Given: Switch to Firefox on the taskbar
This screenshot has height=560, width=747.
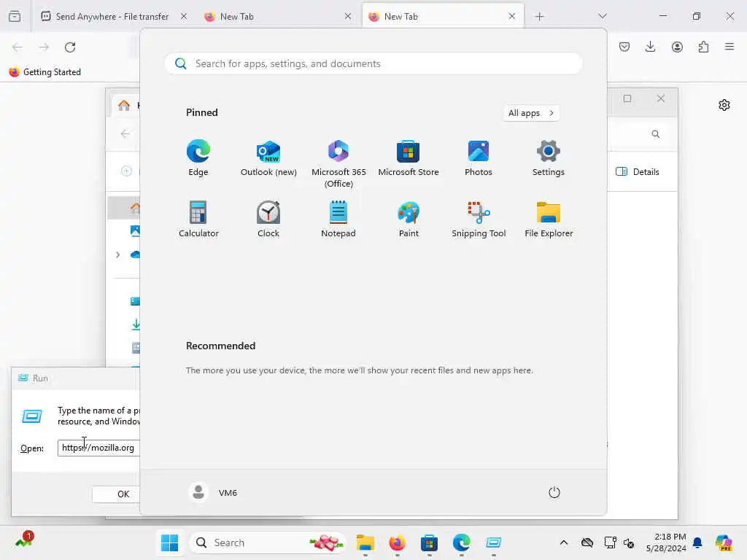Looking at the screenshot, I should [397, 542].
